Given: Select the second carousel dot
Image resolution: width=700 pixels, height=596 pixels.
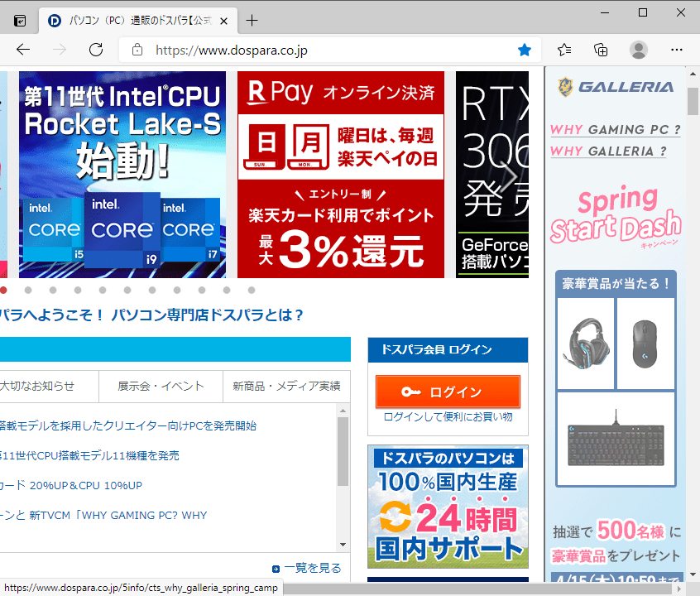Looking at the screenshot, I should (28, 291).
